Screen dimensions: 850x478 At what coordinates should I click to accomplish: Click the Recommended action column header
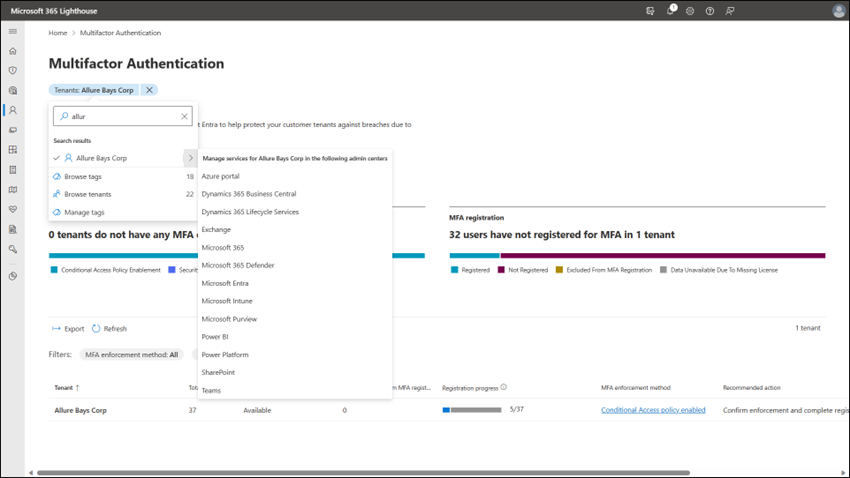(x=751, y=388)
